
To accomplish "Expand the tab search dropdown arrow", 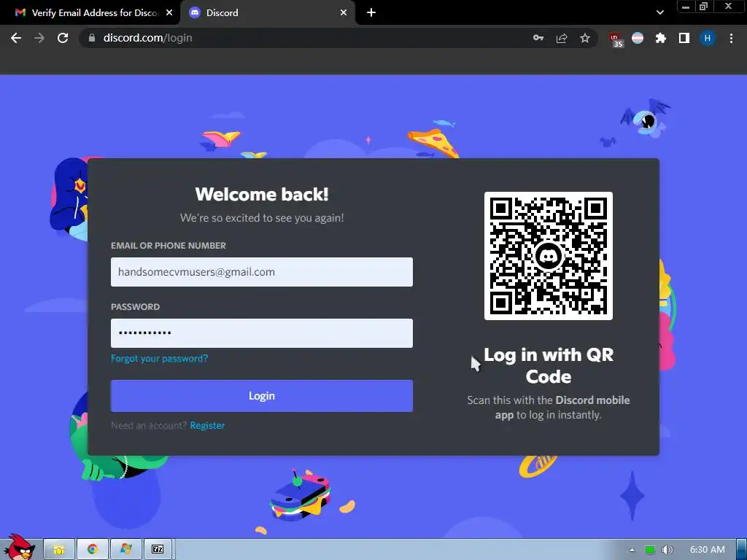I will pyautogui.click(x=659, y=13).
